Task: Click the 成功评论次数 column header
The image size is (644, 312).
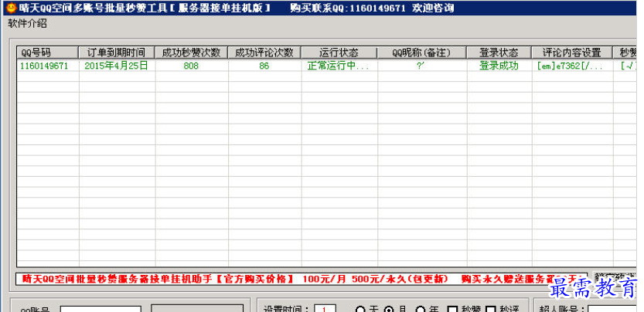Action: coord(264,53)
